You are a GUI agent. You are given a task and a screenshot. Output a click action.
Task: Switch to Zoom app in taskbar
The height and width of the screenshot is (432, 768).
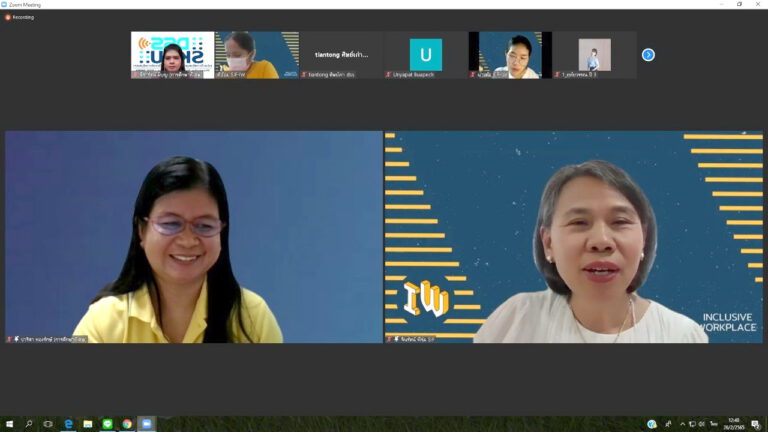coord(146,424)
